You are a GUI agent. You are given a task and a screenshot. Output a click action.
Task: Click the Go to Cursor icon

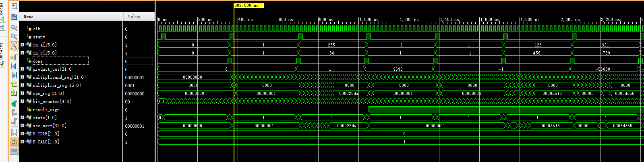14,57
